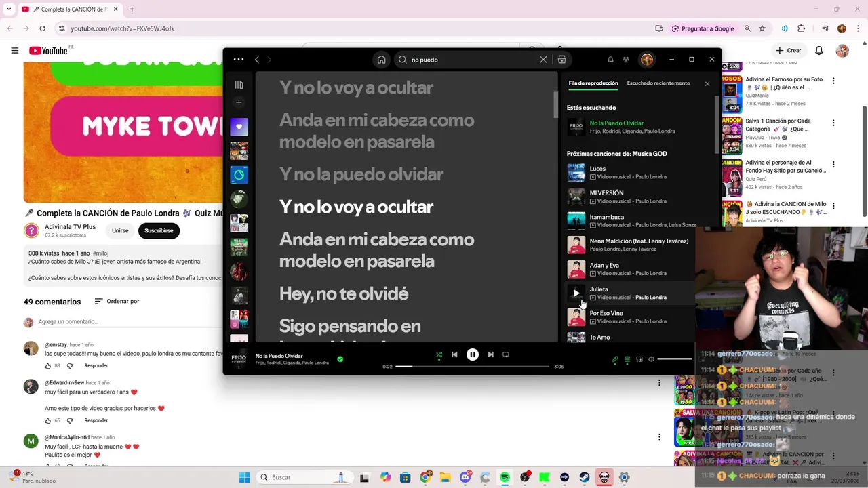Select Por Eso Vine in the queue
Image resolution: width=868 pixels, height=488 pixels.
(631, 317)
